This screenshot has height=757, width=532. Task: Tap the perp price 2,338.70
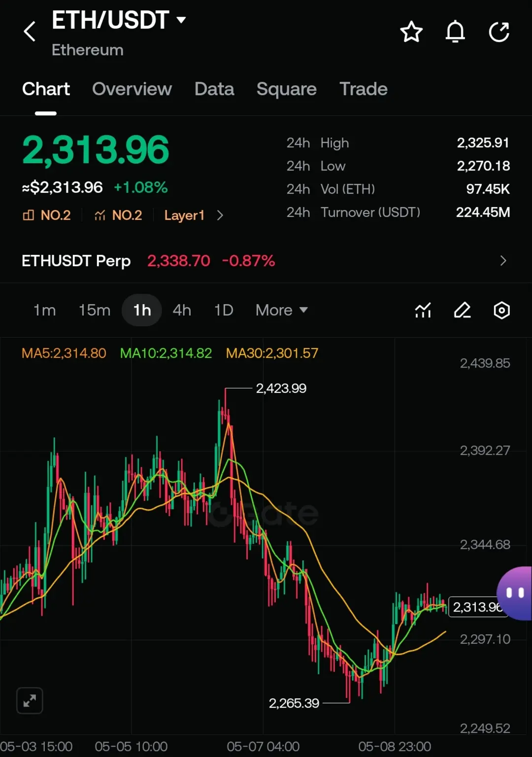pos(179,261)
